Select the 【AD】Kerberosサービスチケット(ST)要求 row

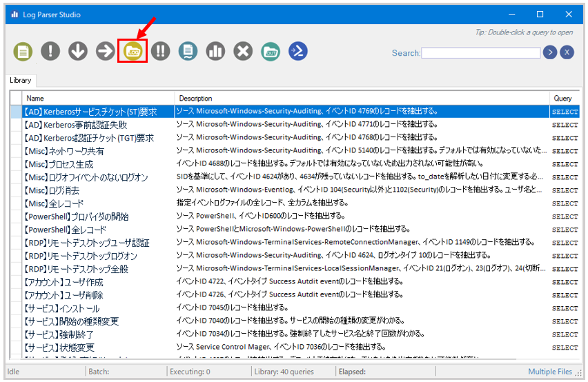click(x=295, y=112)
